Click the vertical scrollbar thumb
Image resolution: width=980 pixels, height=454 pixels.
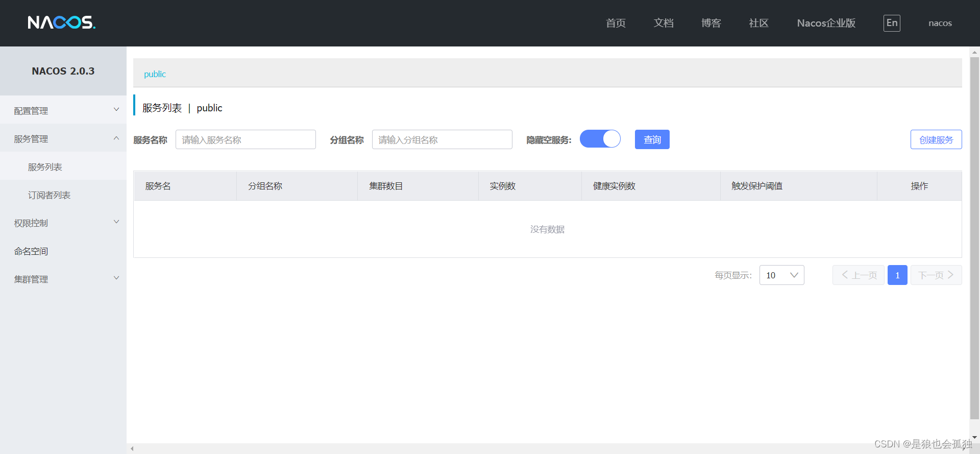pos(974,237)
